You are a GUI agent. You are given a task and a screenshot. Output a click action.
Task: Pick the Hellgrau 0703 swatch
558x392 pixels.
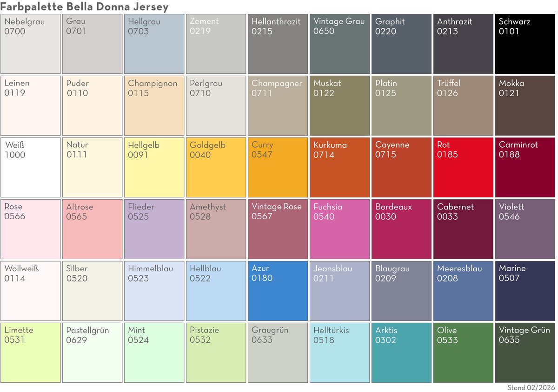point(154,44)
